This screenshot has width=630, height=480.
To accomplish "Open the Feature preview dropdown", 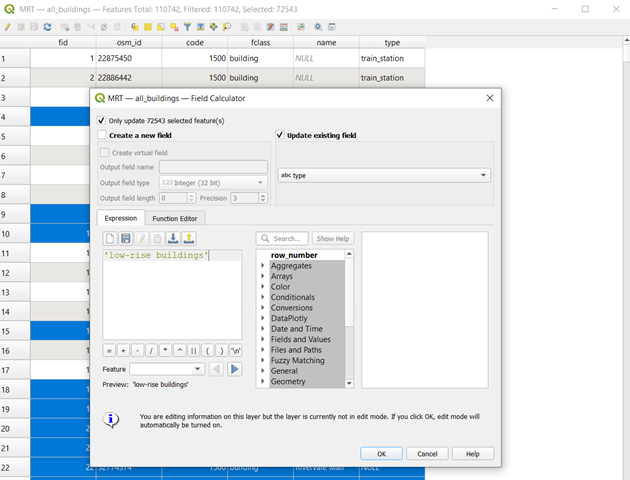I will (x=166, y=369).
